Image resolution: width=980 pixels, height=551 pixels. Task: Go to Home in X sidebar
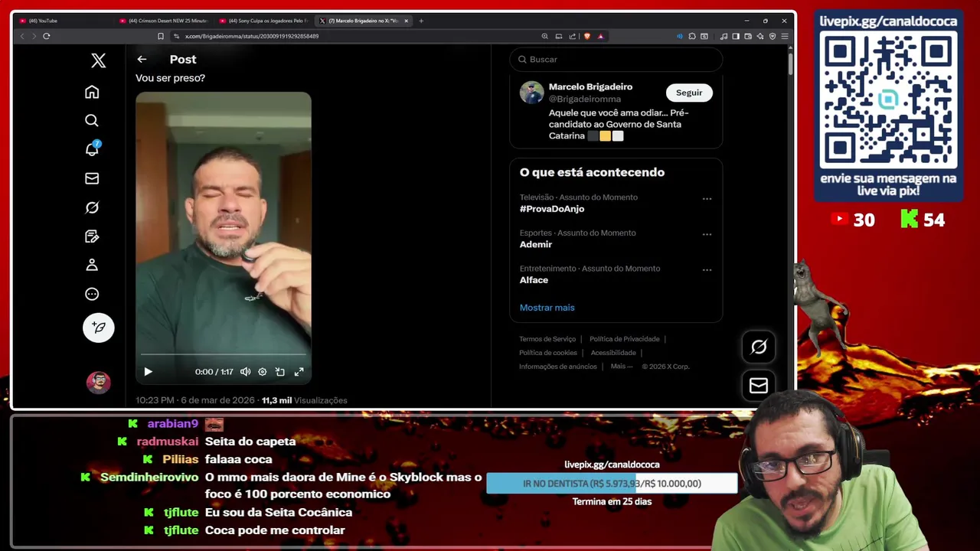[x=92, y=92]
